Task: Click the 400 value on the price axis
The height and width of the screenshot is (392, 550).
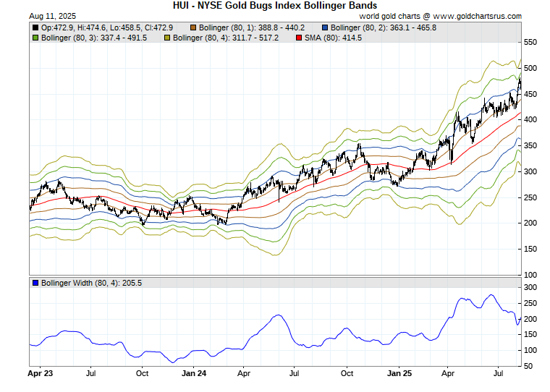Action: point(532,120)
